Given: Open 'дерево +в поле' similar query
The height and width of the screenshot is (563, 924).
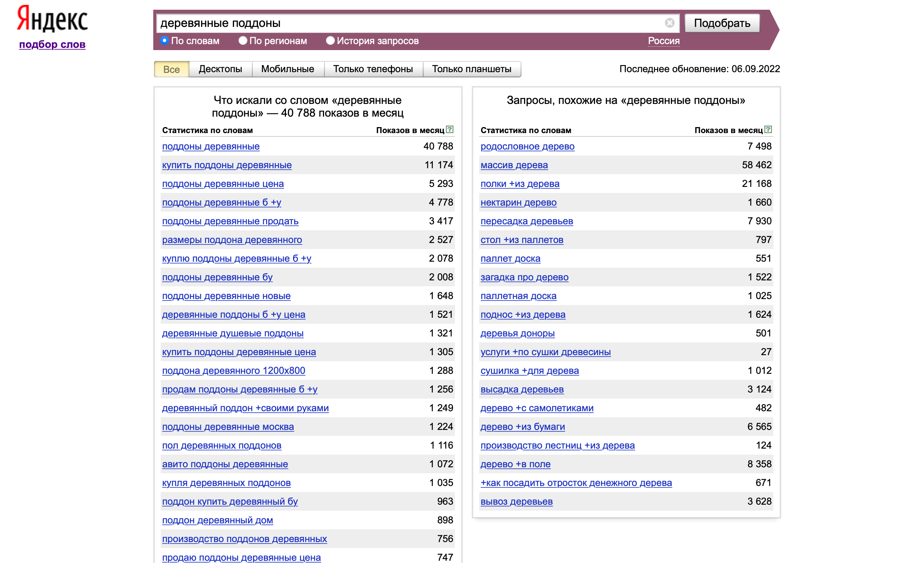Looking at the screenshot, I should pos(515,465).
